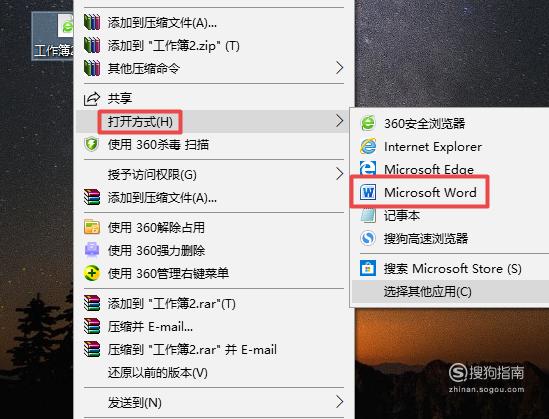The image size is (549, 419).
Task: Click the share arrow icon beside 共享
Action: pos(92,98)
